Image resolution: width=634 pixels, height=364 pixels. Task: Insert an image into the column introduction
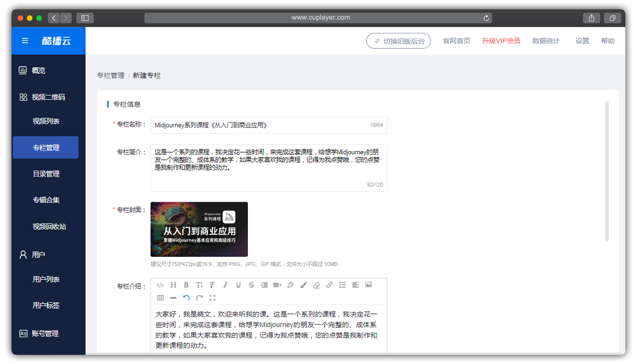point(368,285)
